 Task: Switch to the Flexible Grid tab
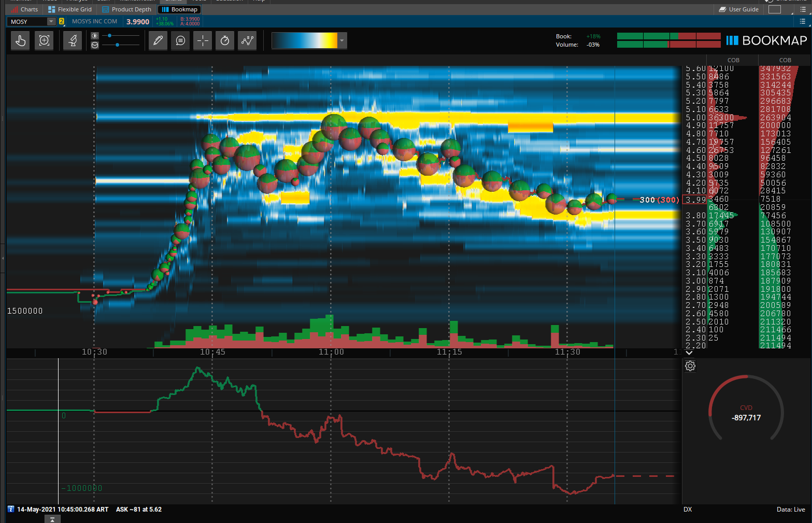(70, 9)
